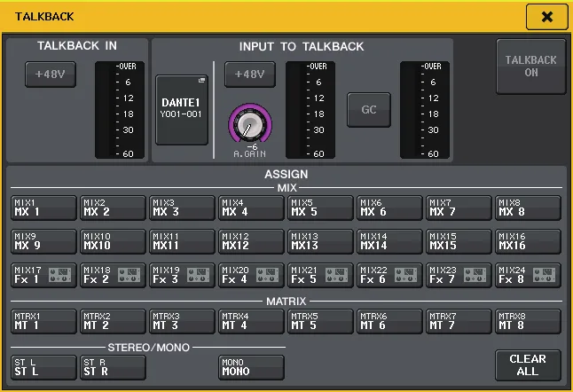The height and width of the screenshot is (392, 573).
Task: Select MIX23 Fx 7 effect rack button
Action: [459, 275]
